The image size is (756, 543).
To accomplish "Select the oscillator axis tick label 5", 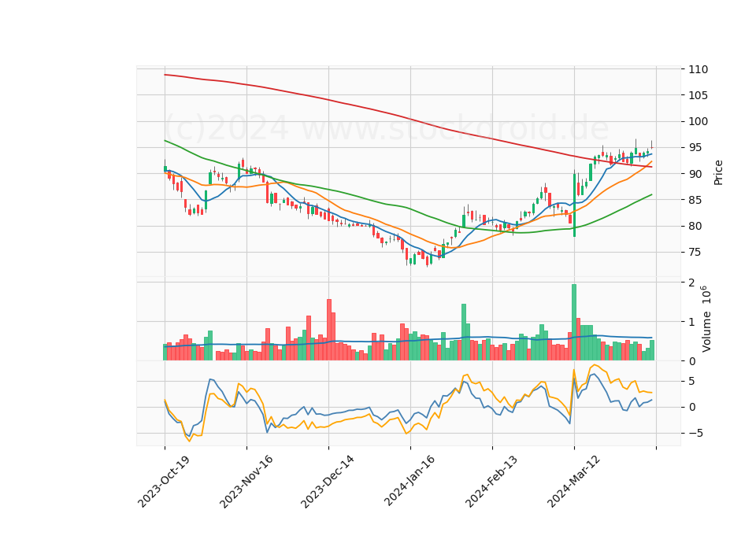I will click(692, 382).
